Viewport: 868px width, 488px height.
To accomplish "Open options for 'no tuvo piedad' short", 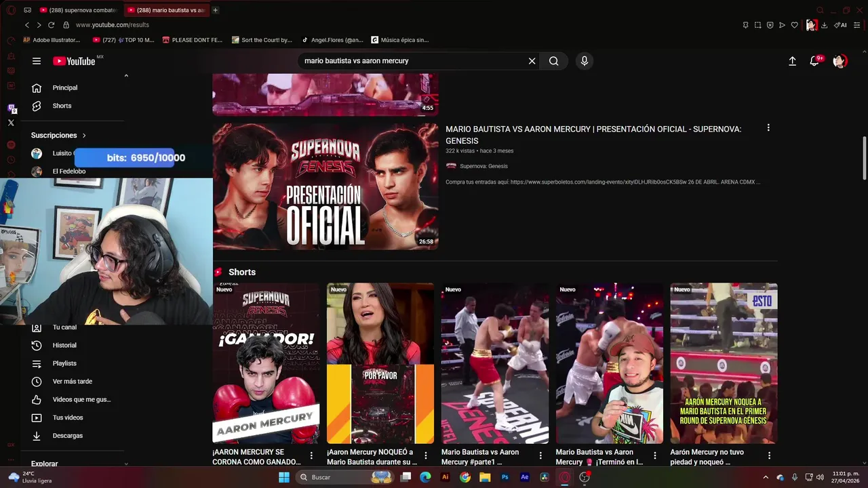I will [769, 455].
